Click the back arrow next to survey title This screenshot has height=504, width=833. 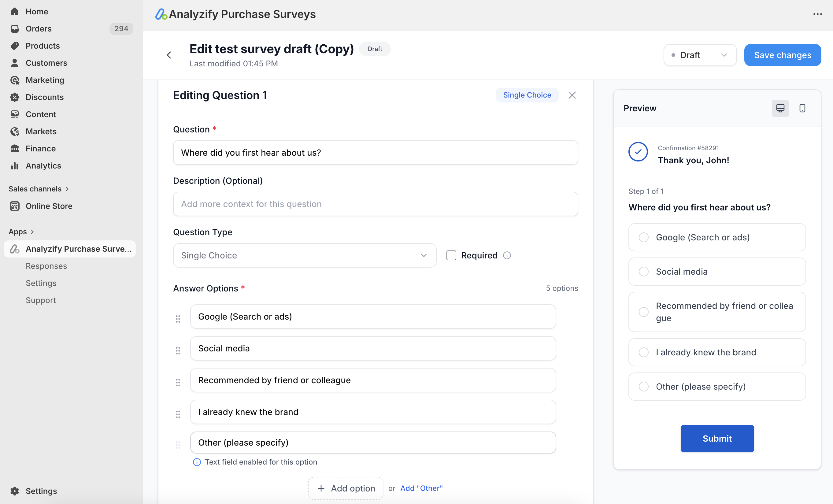(169, 55)
